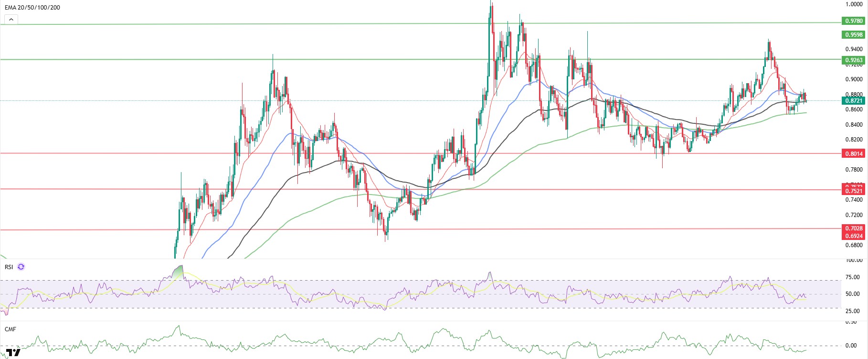Click the 1.0000 price axis value
868x359 pixels.
tap(854, 4)
